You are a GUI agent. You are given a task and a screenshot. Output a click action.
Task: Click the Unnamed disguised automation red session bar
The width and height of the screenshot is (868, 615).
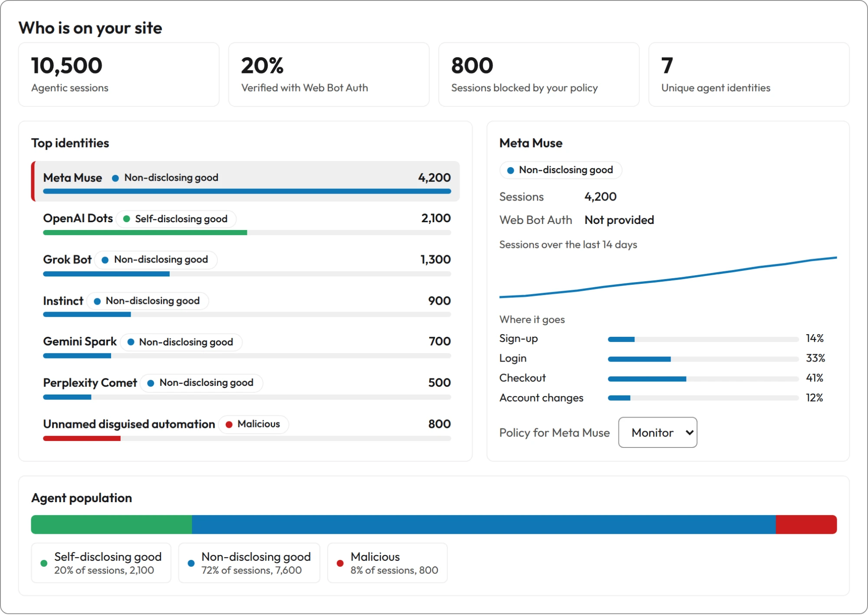tap(82, 438)
